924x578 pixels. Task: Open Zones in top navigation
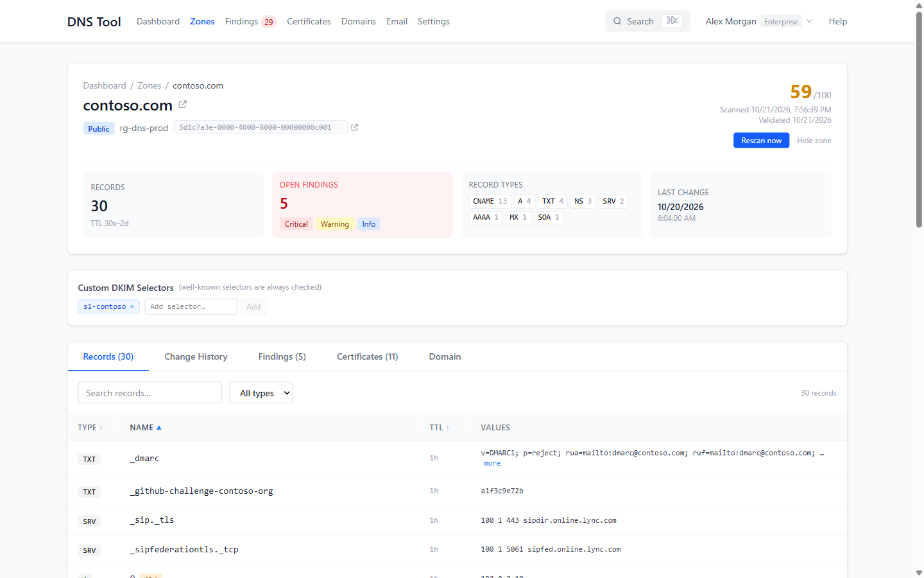pos(202,21)
